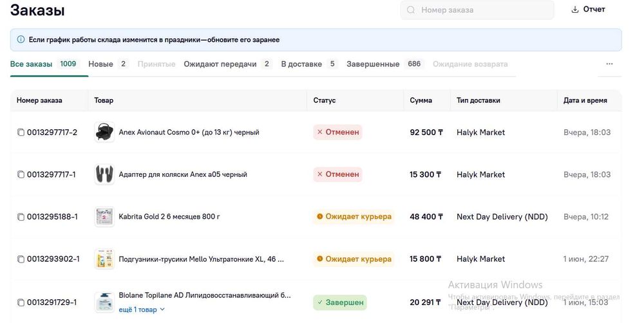Viewport: 644px width, 323px height.
Task: Open Mello diapers product thumbnail
Action: point(104,259)
